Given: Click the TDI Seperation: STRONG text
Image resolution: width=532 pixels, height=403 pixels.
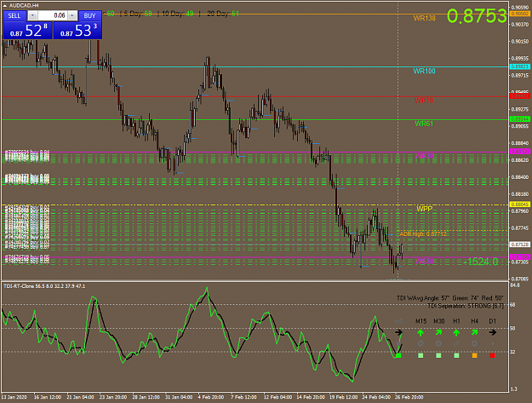Looking at the screenshot, I should click(466, 306).
